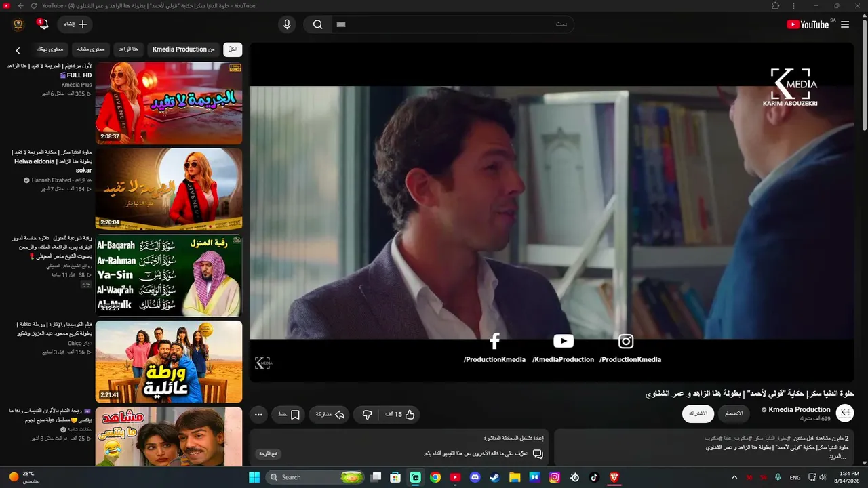Select the 'محتوى يهمك' filter chip
Viewport: 868px width, 488px height.
(x=50, y=49)
